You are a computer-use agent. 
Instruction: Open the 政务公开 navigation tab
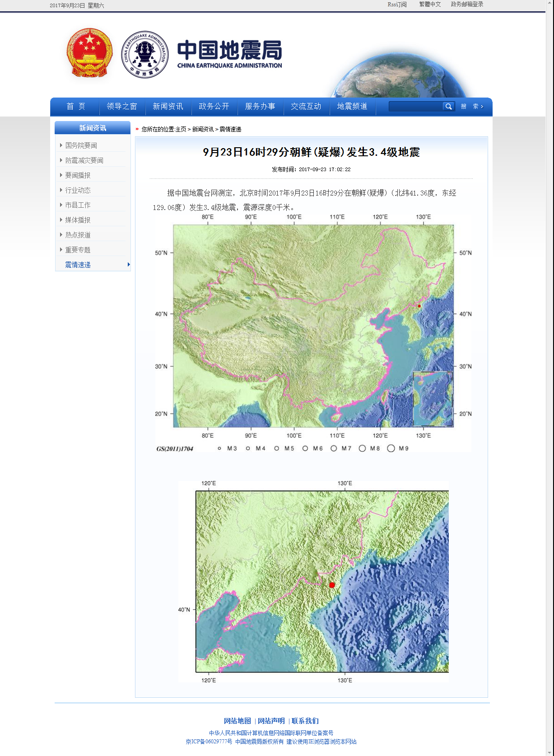pos(214,107)
